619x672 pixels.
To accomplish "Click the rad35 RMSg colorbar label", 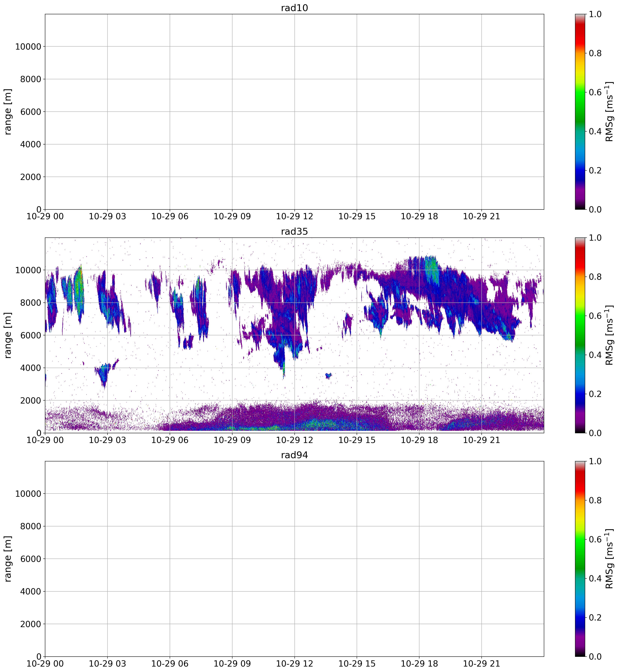I will point(609,335).
